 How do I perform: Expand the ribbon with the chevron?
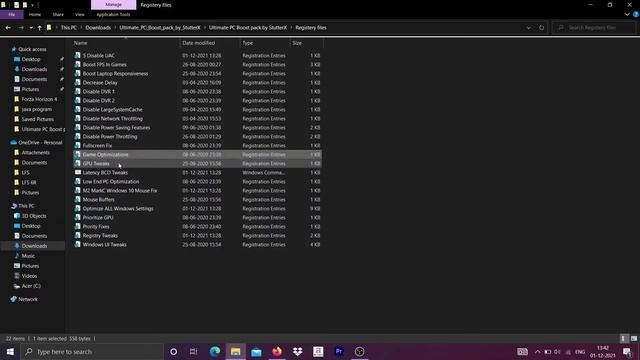627,14
